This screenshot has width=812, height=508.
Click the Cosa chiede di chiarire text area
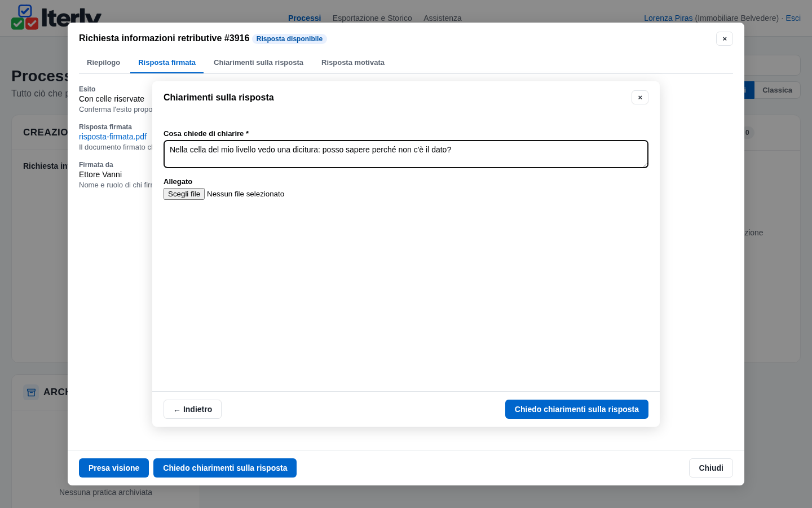pos(406,154)
